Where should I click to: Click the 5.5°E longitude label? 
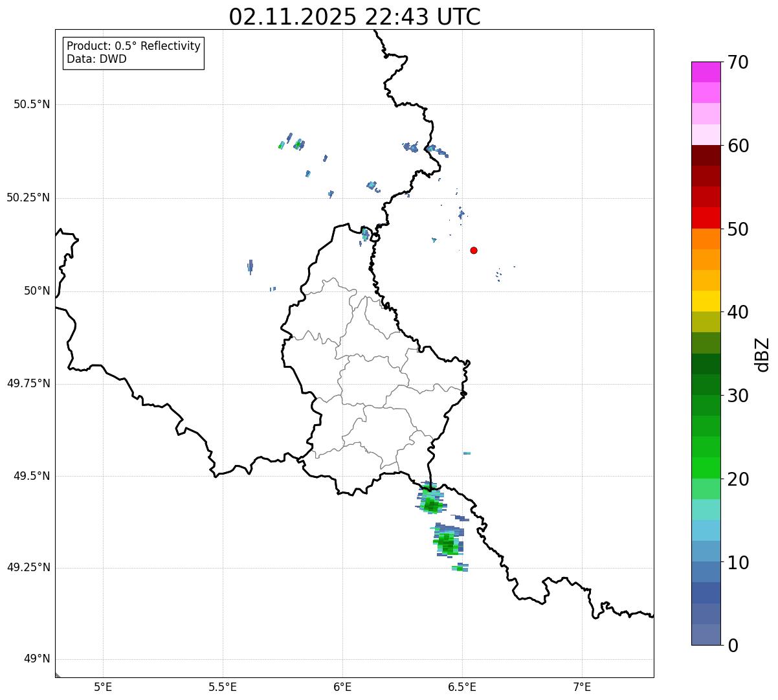pos(223,686)
